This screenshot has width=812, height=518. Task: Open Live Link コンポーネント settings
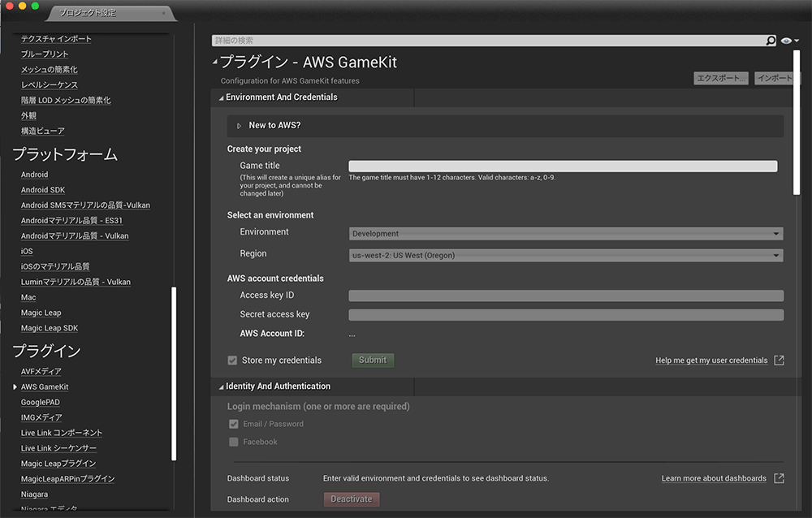pyautogui.click(x=62, y=433)
